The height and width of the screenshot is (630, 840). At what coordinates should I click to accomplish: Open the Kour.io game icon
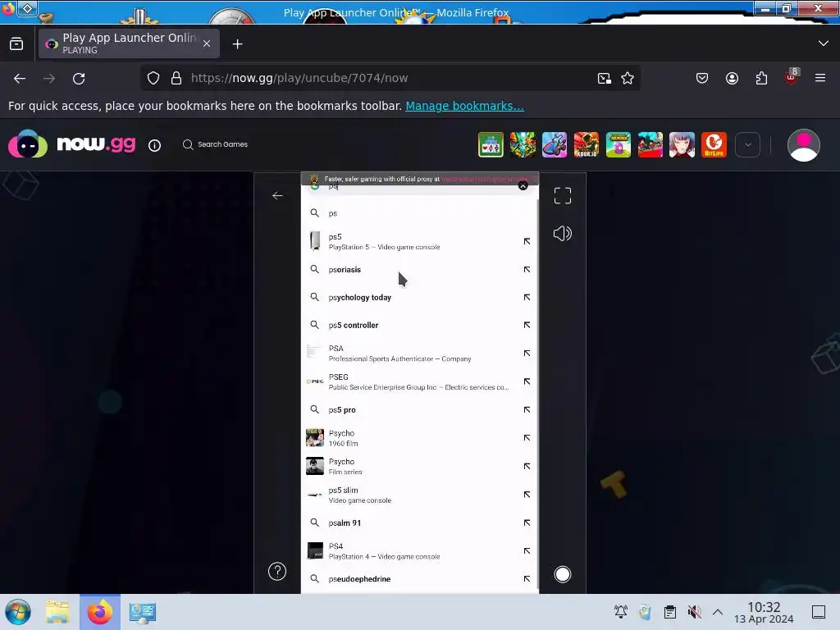pyautogui.click(x=586, y=144)
